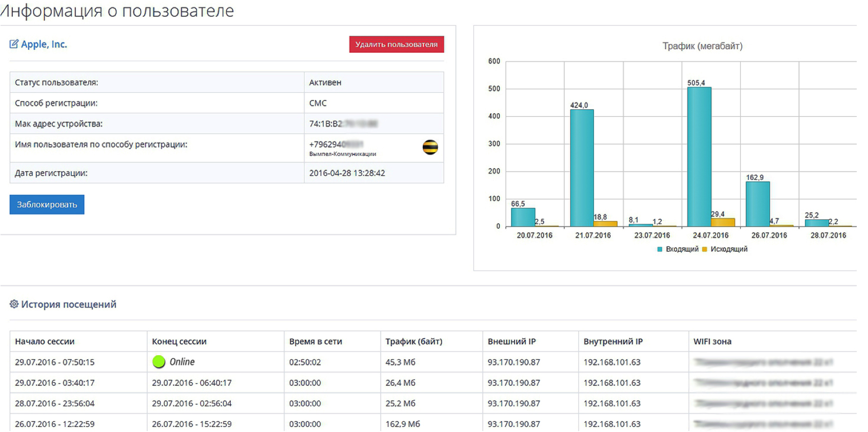
Task: Click the 424,0 incoming bar for 21.07.2016
Action: pyautogui.click(x=582, y=168)
